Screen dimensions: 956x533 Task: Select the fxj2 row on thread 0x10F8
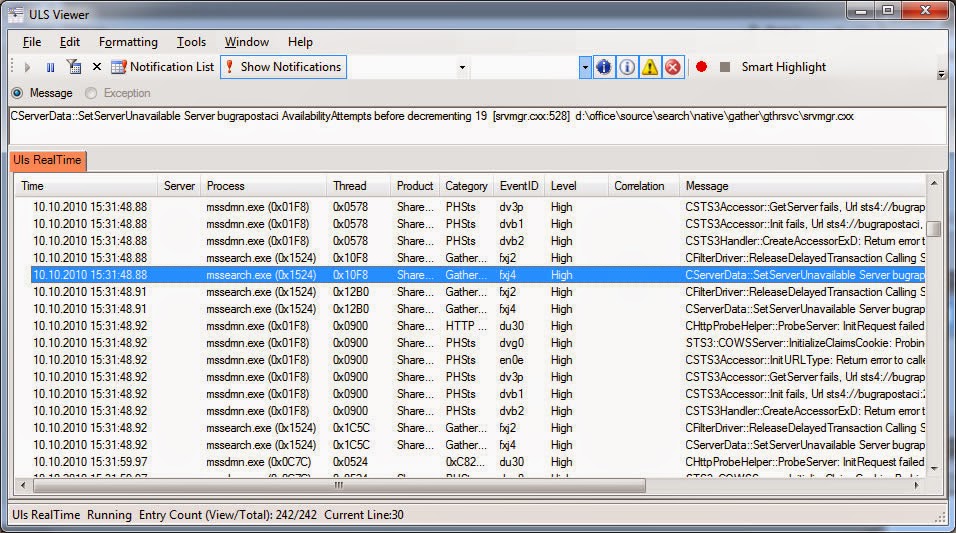478,258
